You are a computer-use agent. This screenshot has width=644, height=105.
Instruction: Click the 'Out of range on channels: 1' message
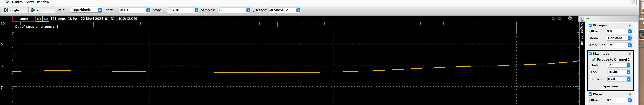pyautogui.click(x=36, y=26)
